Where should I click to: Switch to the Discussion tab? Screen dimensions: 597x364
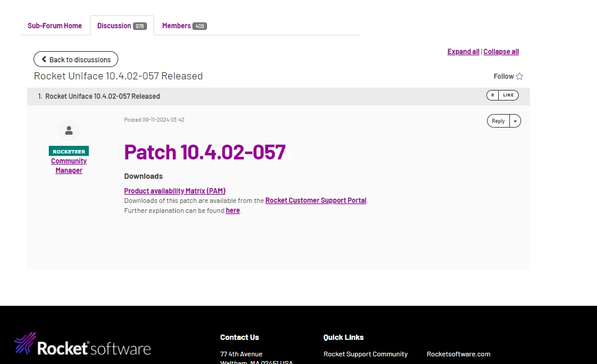(x=122, y=25)
